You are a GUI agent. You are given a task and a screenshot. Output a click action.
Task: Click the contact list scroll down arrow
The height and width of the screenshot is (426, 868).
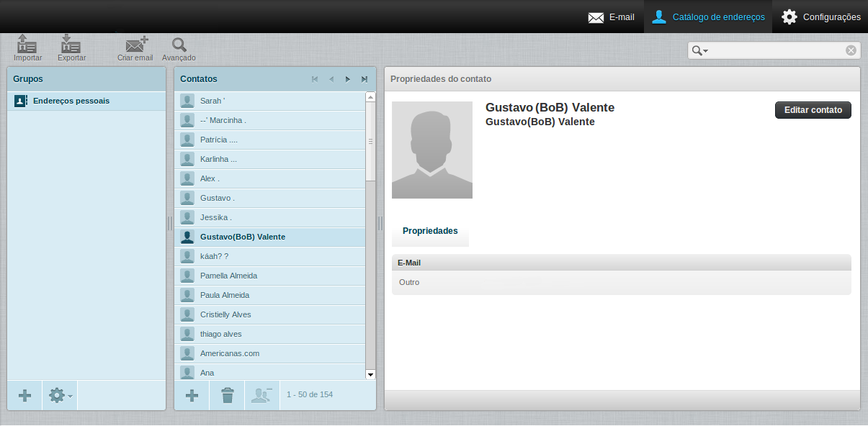tap(371, 374)
